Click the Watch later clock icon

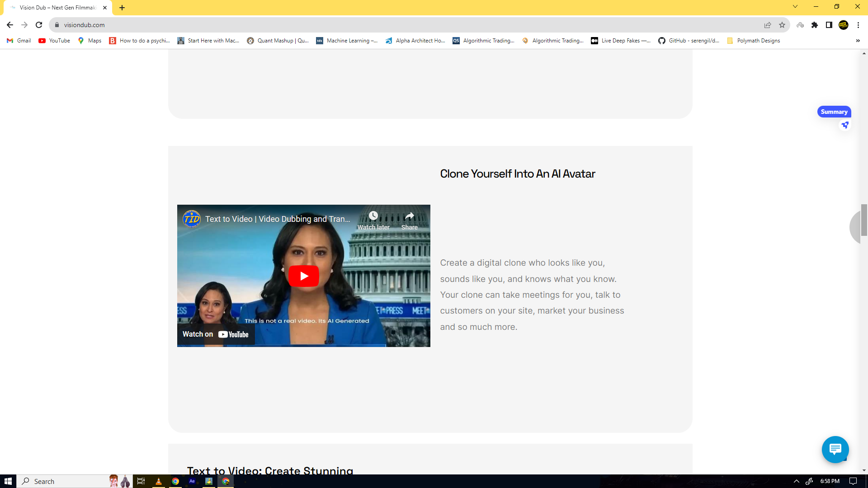tap(373, 216)
